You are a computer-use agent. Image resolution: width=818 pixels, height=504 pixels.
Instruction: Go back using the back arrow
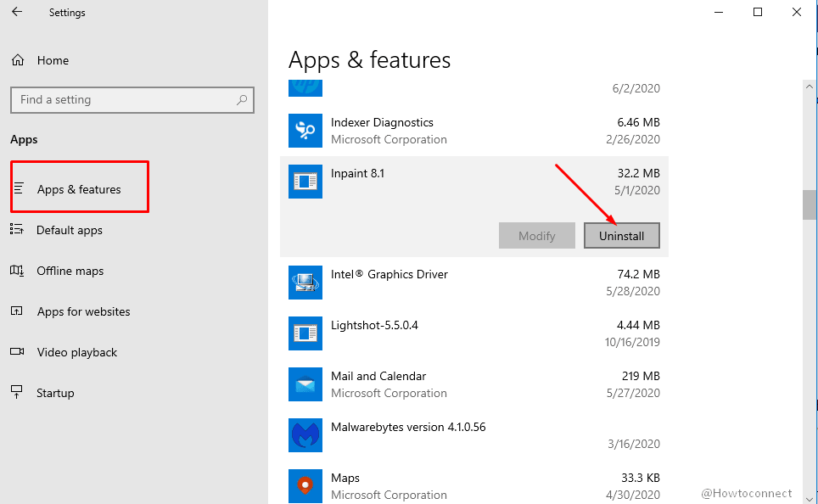pyautogui.click(x=17, y=12)
